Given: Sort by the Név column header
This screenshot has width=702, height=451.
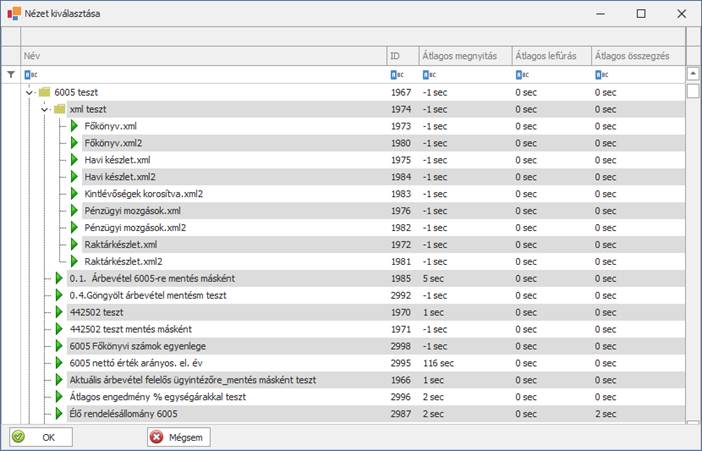Looking at the screenshot, I should point(200,56).
